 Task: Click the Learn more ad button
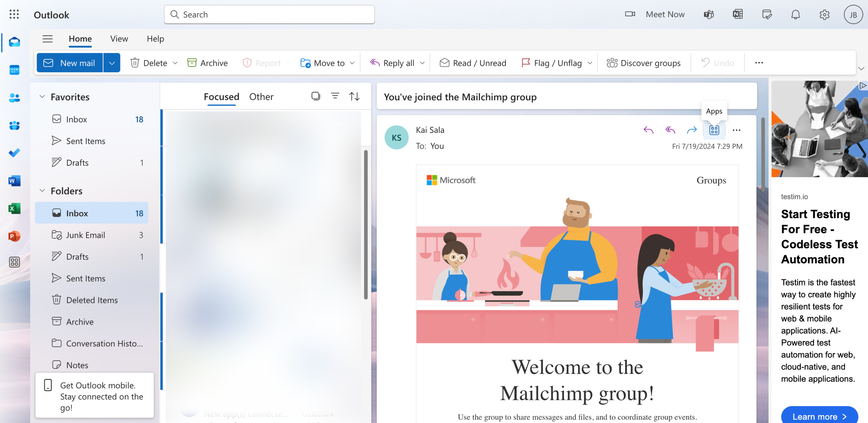click(x=819, y=416)
